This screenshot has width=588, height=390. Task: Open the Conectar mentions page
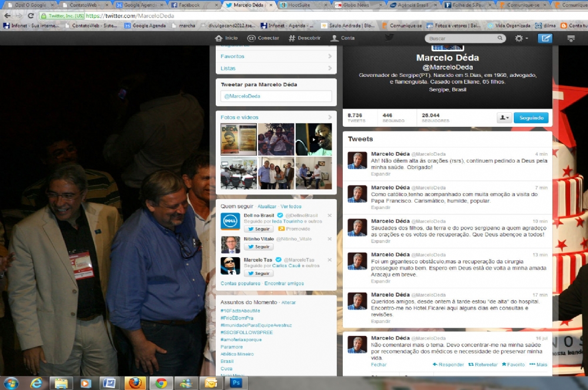(263, 38)
